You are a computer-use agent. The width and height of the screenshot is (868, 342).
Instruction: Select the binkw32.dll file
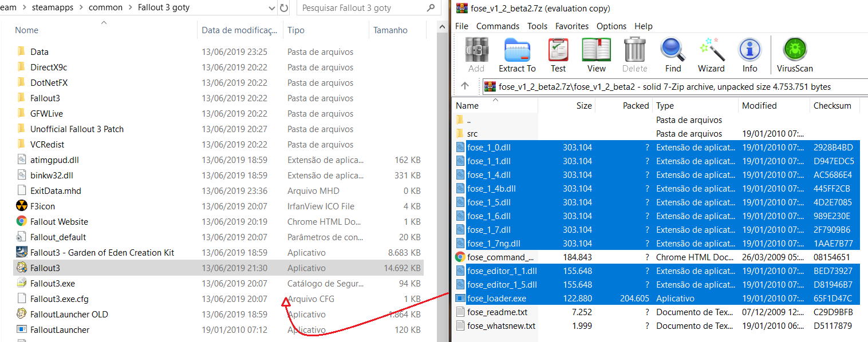click(x=52, y=175)
